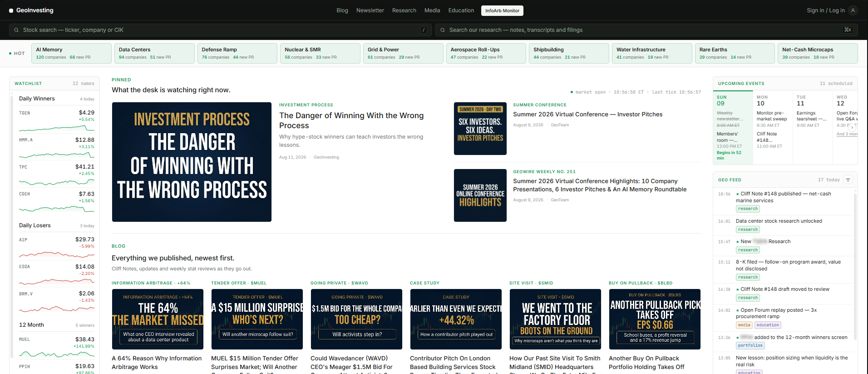Screen dimensions: 868x374
Task: Open BRM.V in Daily Losers
Action: (x=56, y=301)
